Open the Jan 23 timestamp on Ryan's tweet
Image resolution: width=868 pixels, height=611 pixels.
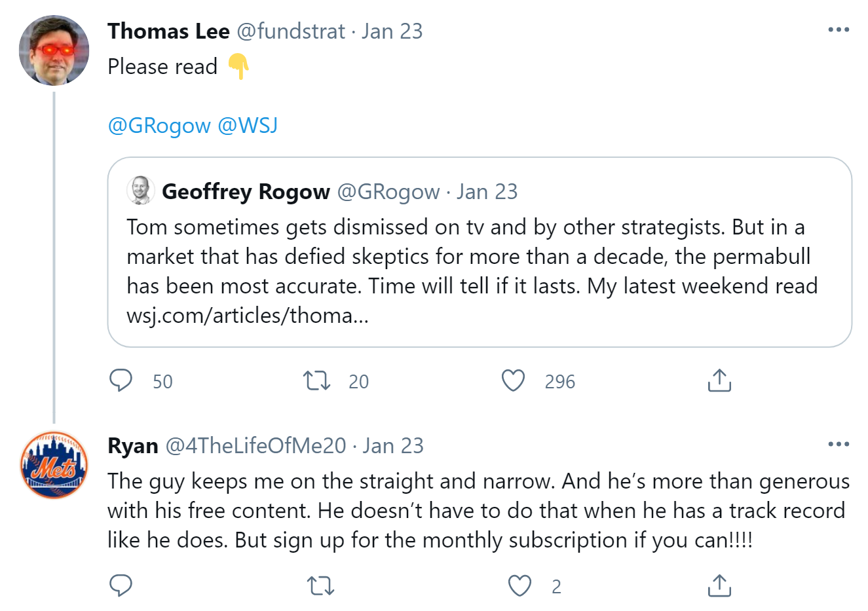coord(393,445)
